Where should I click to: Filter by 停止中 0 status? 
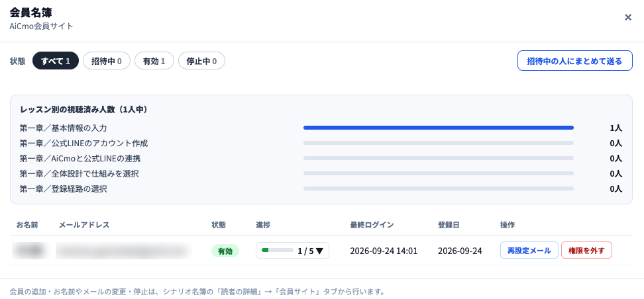(201, 61)
